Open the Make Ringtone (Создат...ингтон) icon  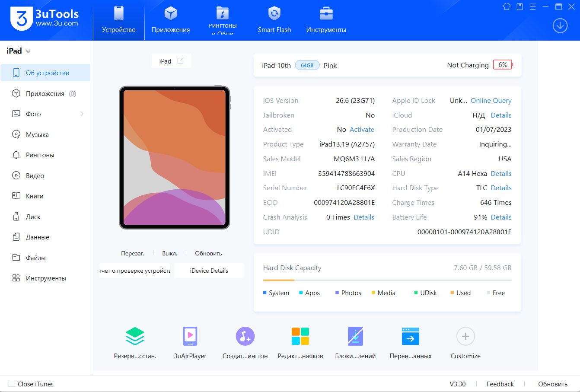pyautogui.click(x=245, y=336)
